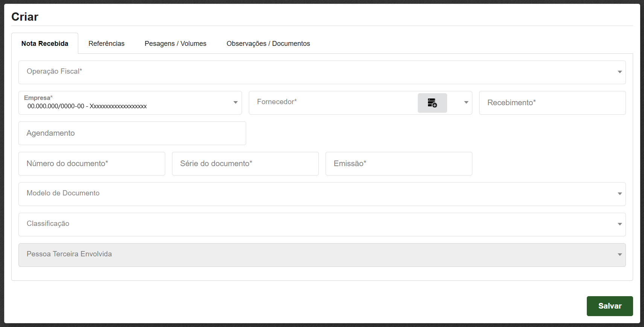Image resolution: width=644 pixels, height=327 pixels.
Task: Expand the Fornecedor dropdown arrow
Action: pyautogui.click(x=466, y=103)
